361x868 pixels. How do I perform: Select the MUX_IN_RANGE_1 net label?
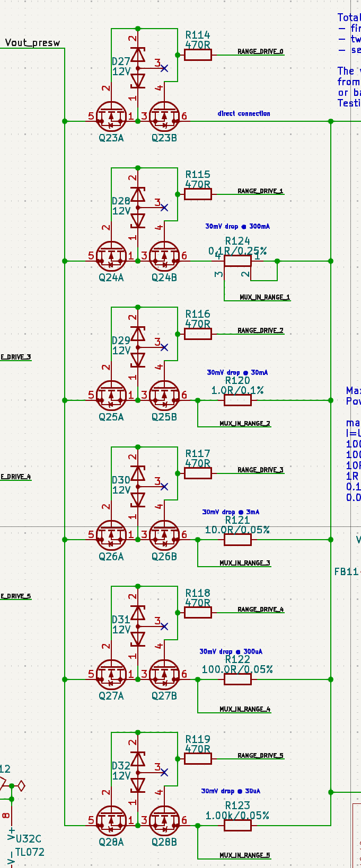point(265,297)
